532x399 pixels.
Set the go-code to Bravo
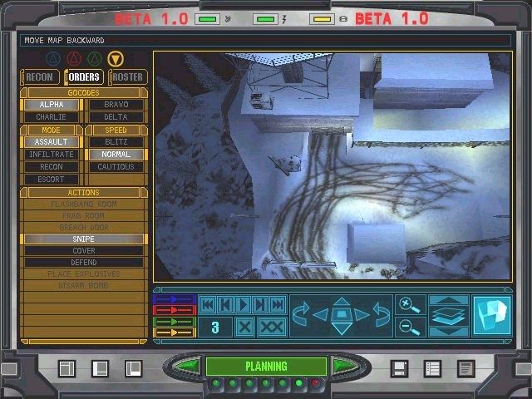pos(116,105)
